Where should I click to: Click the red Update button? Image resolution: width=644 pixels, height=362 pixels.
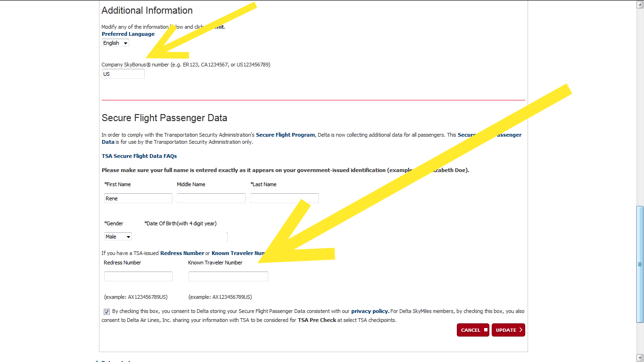tap(508, 330)
